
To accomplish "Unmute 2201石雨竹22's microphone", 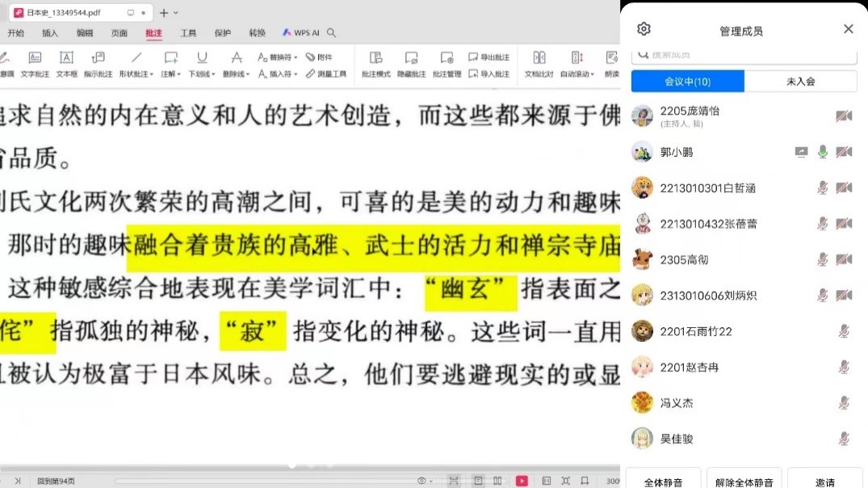I will (x=844, y=331).
